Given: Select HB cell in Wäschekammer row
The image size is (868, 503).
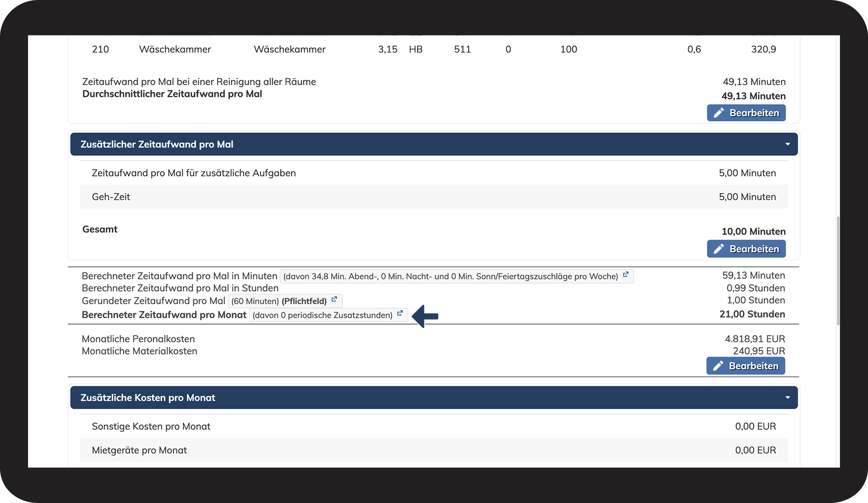Looking at the screenshot, I should (x=416, y=49).
